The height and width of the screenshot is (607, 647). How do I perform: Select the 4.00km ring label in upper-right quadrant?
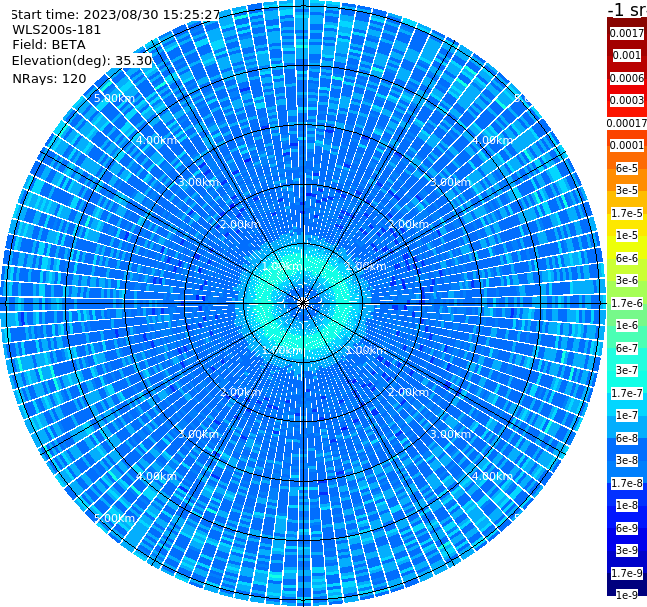tap(492, 140)
